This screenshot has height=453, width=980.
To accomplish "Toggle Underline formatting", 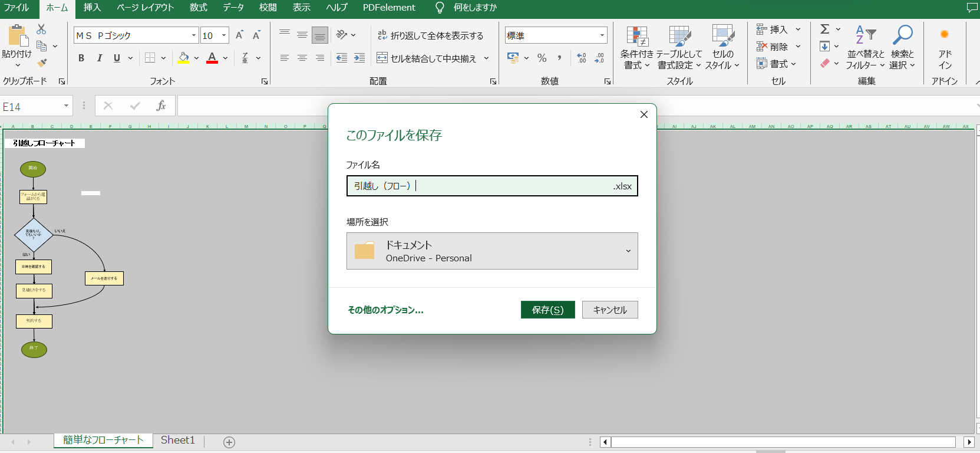I will (117, 58).
